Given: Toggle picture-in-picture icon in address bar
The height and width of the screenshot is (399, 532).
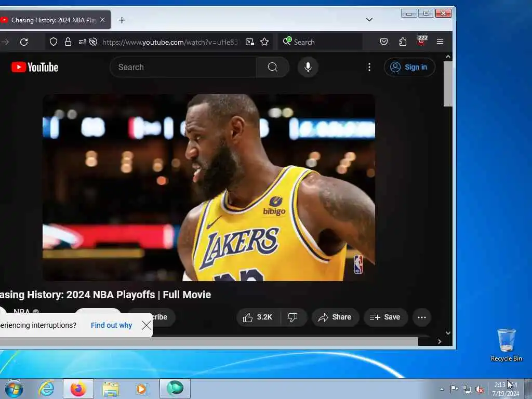Looking at the screenshot, I should click(x=250, y=42).
